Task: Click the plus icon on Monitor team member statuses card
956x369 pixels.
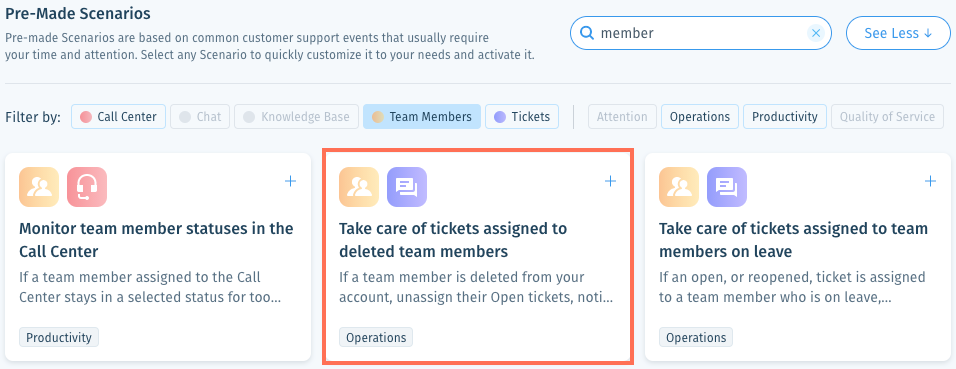Action: [x=291, y=181]
